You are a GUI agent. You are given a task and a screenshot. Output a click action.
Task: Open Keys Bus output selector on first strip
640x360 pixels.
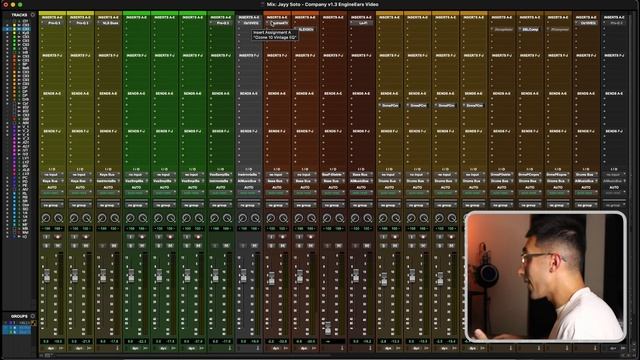tap(52, 181)
